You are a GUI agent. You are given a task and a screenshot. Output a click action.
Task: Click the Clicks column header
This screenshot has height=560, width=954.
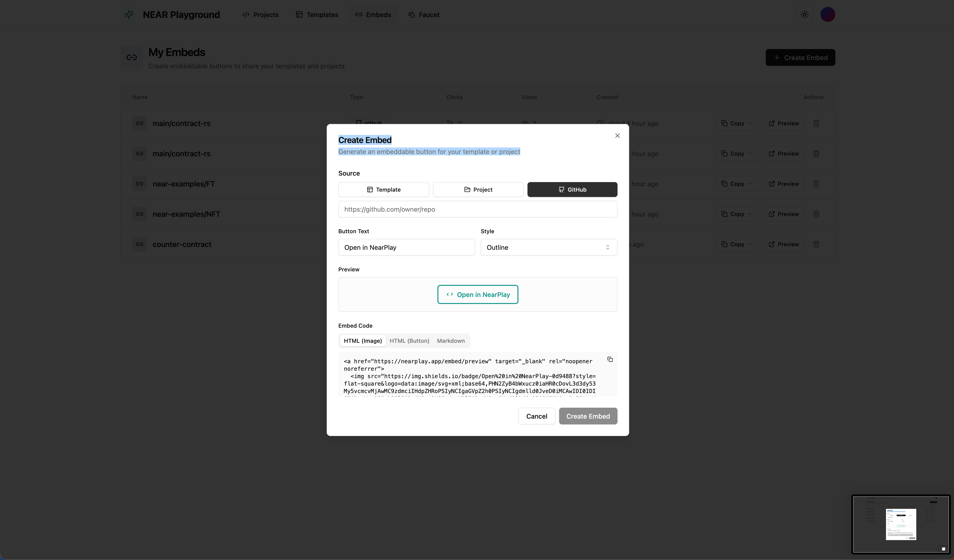[x=454, y=97]
